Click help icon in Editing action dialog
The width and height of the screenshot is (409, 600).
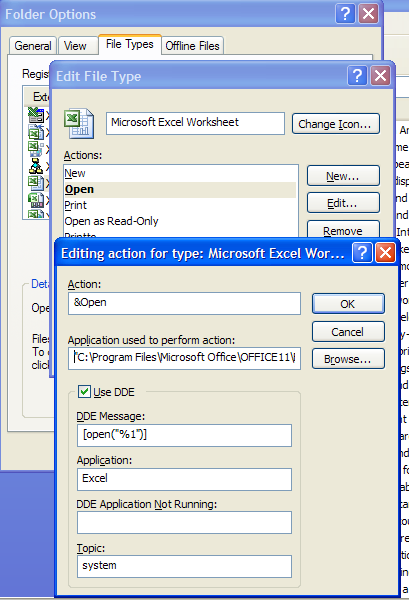(362, 253)
